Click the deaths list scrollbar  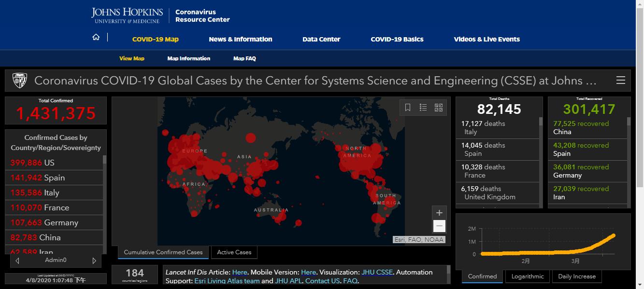tap(541, 162)
